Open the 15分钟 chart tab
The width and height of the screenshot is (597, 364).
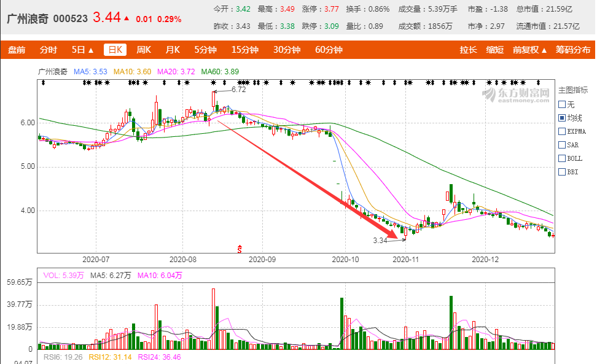(x=245, y=50)
